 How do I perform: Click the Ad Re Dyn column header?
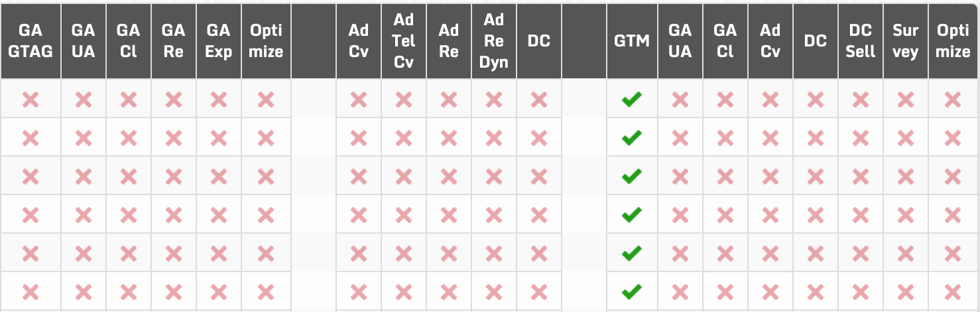(494, 41)
